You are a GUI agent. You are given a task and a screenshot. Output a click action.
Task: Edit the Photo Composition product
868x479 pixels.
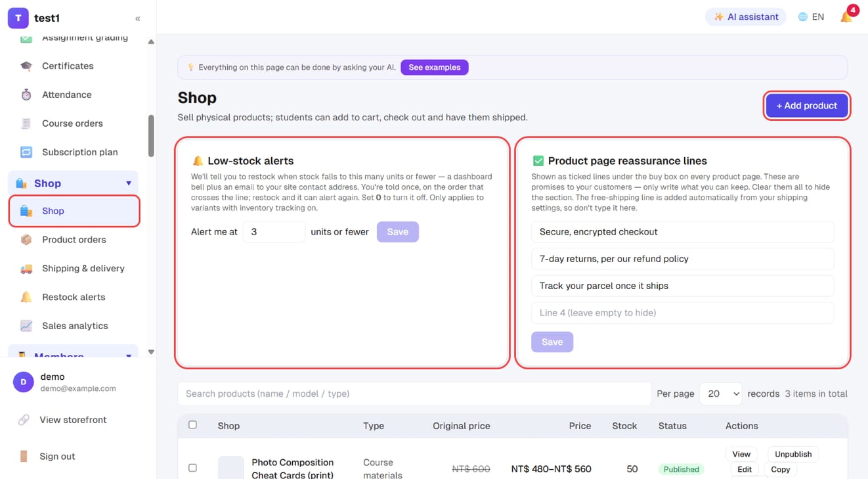click(745, 469)
